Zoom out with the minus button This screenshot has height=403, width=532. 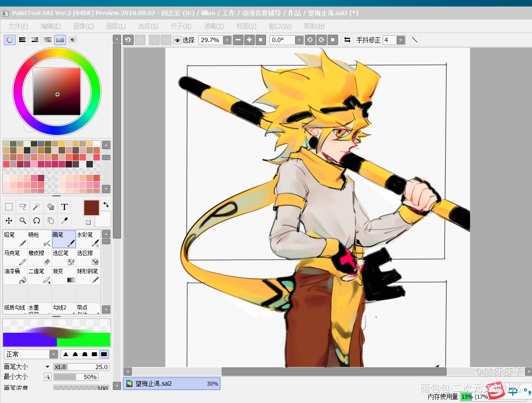pyautogui.click(x=238, y=40)
